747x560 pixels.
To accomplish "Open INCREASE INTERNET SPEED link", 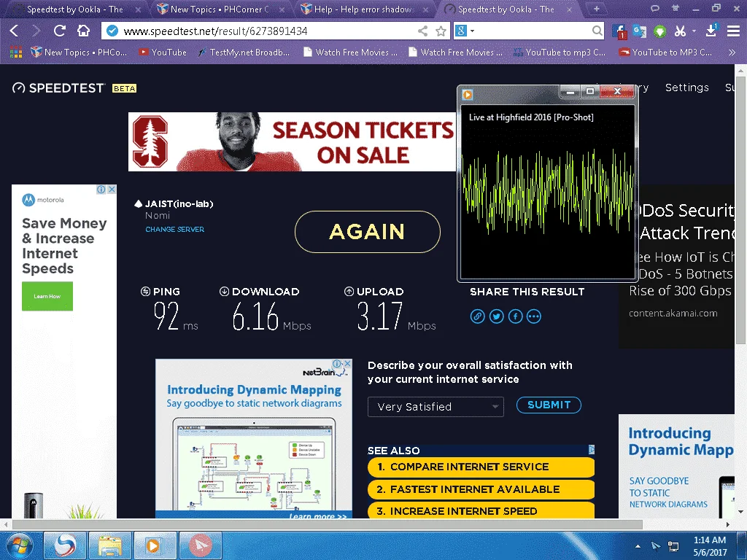I will [x=481, y=510].
